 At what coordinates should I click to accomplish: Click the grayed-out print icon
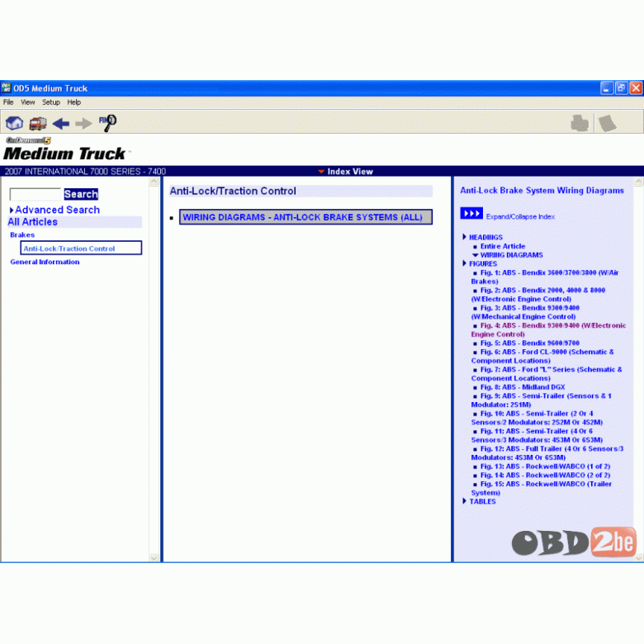pos(580,123)
